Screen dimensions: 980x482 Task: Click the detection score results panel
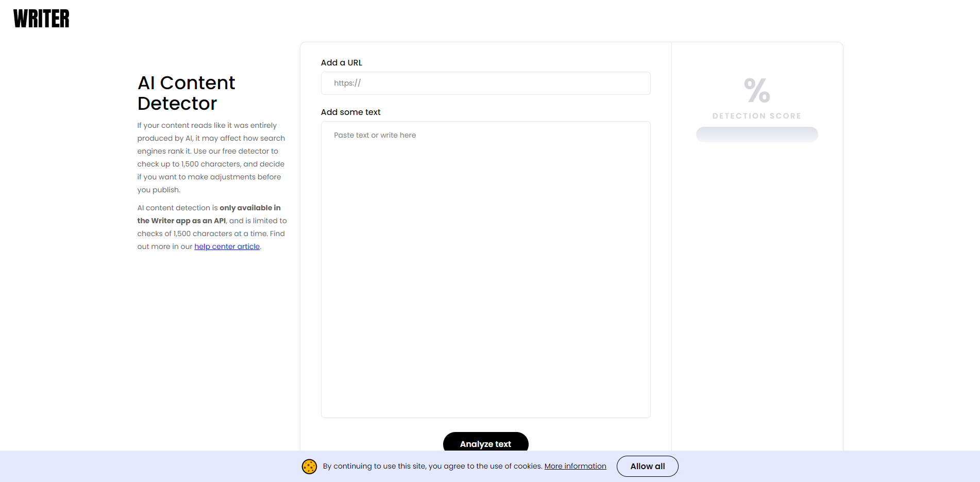coord(756,232)
